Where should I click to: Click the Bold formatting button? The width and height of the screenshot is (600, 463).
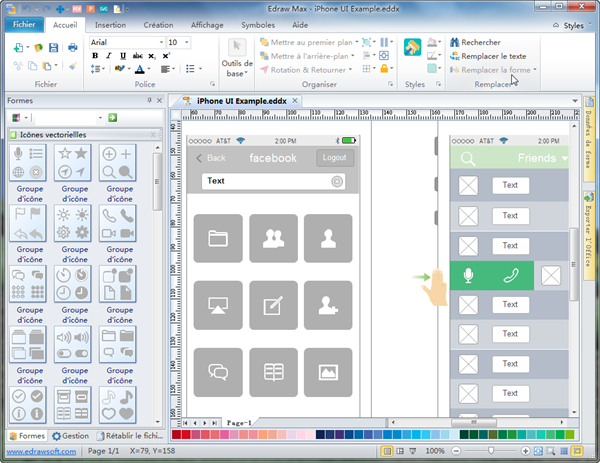(x=96, y=56)
